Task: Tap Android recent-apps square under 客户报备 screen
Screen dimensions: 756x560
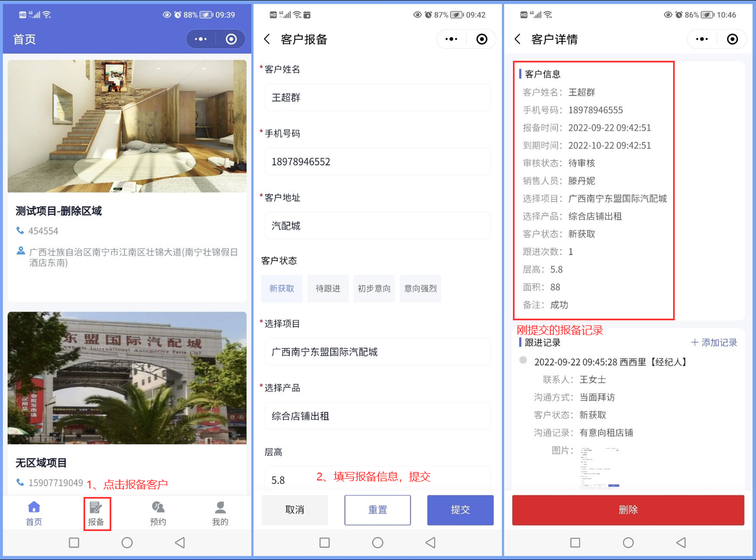Action: (x=324, y=543)
